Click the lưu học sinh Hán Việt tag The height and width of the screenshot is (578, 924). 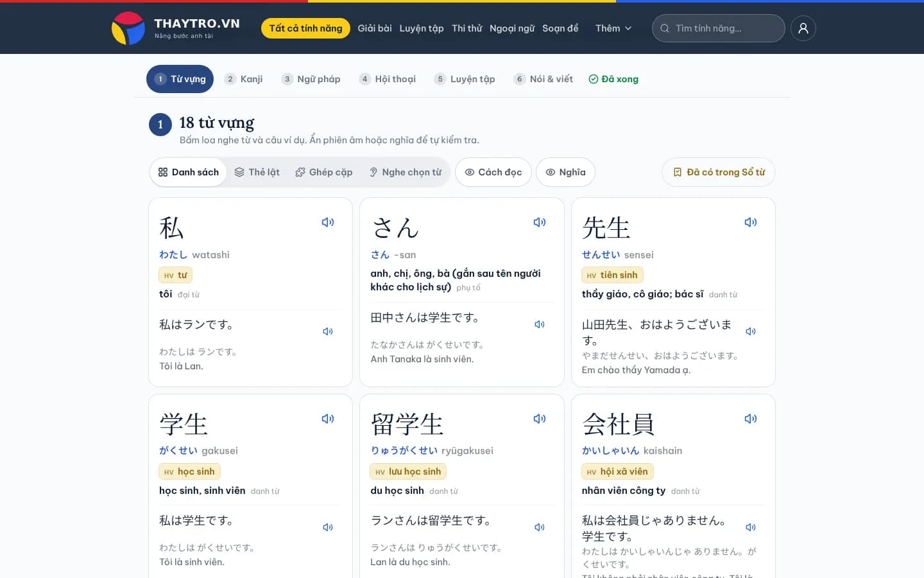tap(408, 471)
